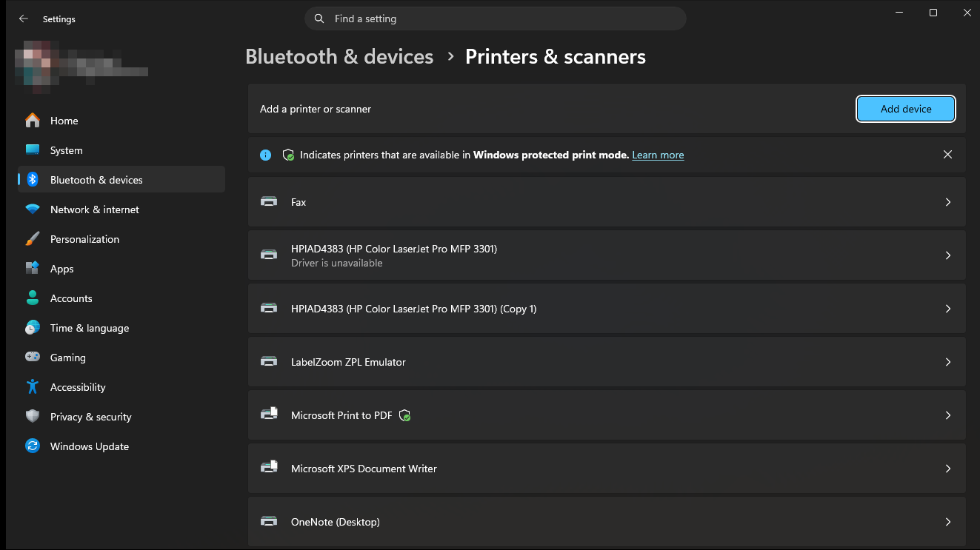The image size is (980, 550).
Task: Open the Network & internet settings page
Action: 121,209
